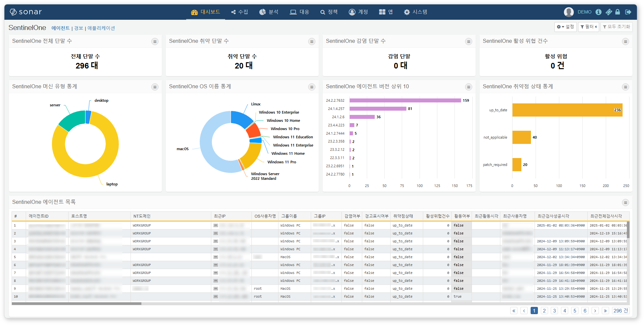Click the sonar logo

[x=26, y=12]
